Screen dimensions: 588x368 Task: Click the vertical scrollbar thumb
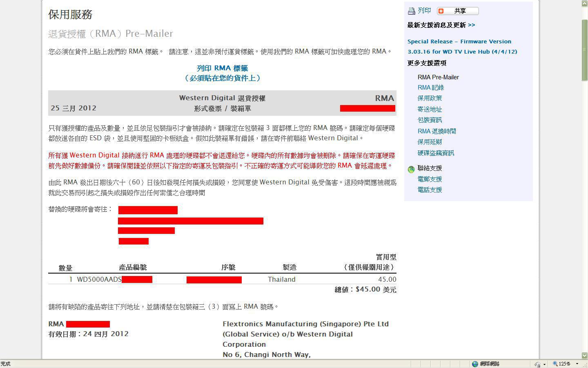pyautogui.click(x=584, y=49)
